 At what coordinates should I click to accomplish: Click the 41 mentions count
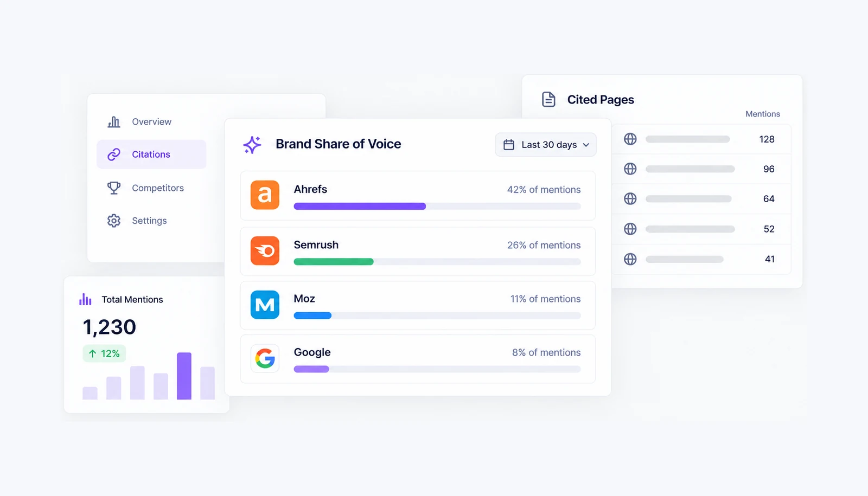click(x=770, y=259)
